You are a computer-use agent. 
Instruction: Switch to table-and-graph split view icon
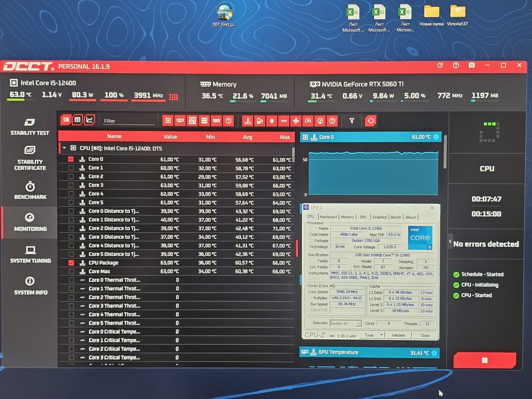[x=78, y=120]
